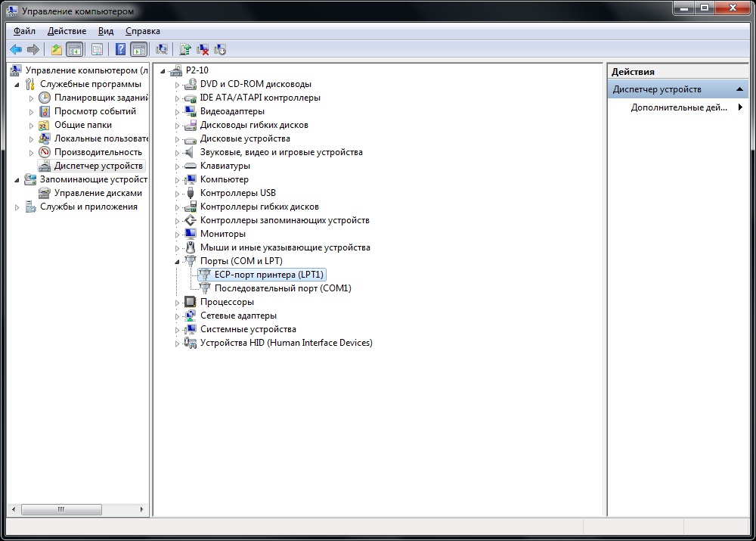Open the Справка menu
This screenshot has height=541, width=756.
pos(143,31)
